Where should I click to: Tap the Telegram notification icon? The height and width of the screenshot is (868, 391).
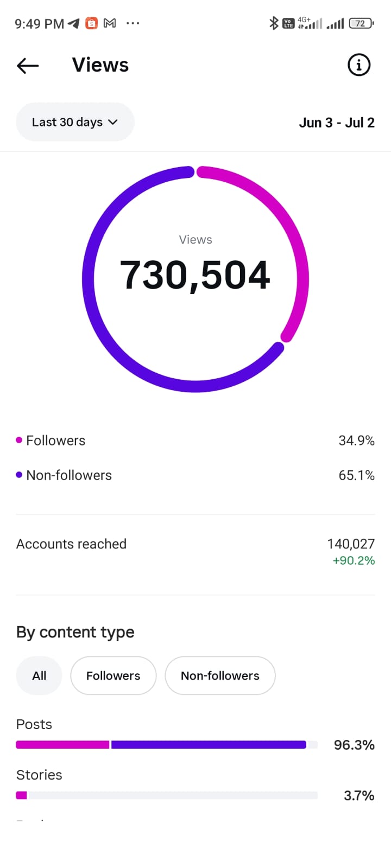click(74, 23)
